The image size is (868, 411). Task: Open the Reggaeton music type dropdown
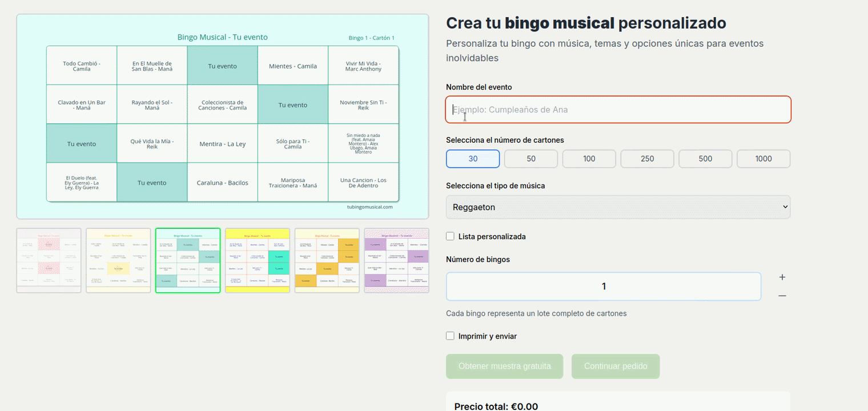pos(618,207)
